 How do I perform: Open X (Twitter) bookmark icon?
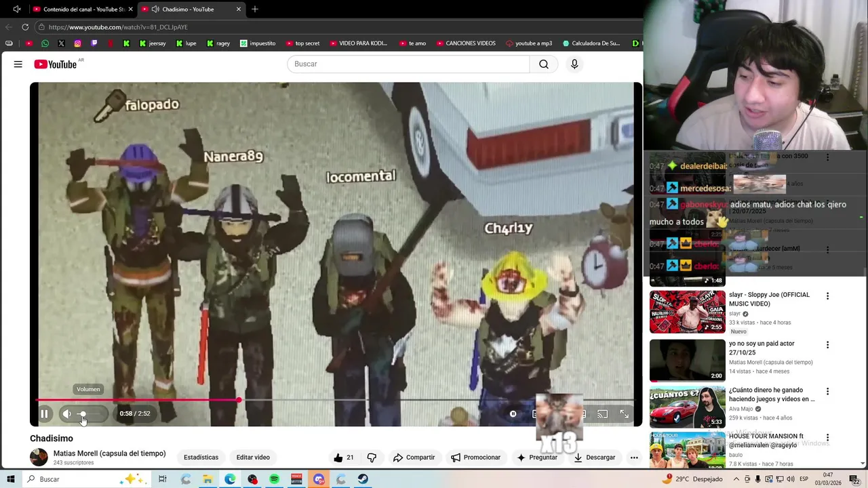[x=61, y=43]
